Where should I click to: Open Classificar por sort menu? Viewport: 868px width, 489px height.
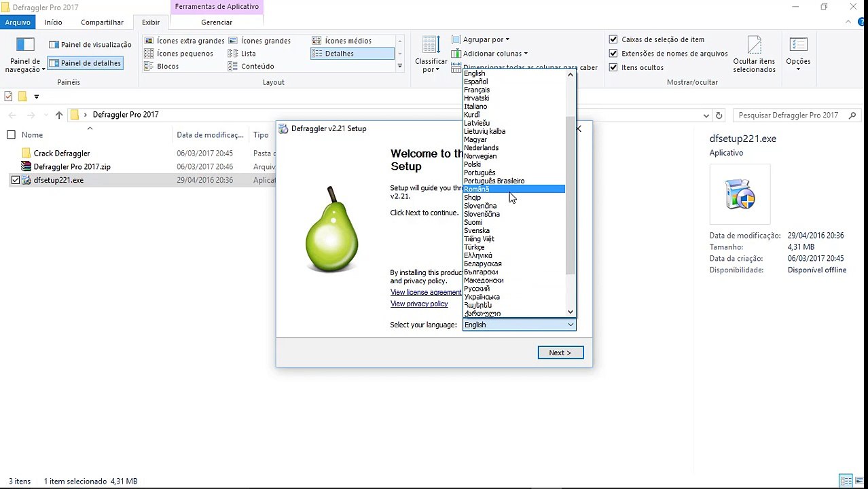tap(431, 54)
